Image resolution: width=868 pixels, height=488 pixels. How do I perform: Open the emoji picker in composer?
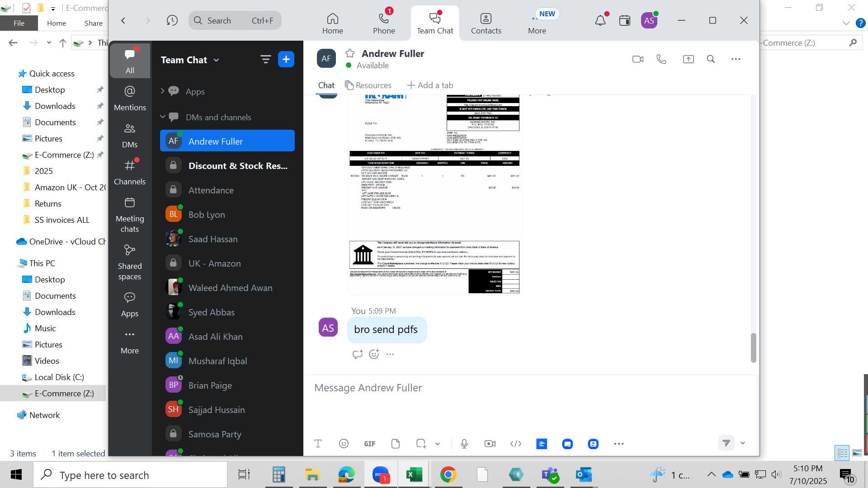tap(344, 444)
